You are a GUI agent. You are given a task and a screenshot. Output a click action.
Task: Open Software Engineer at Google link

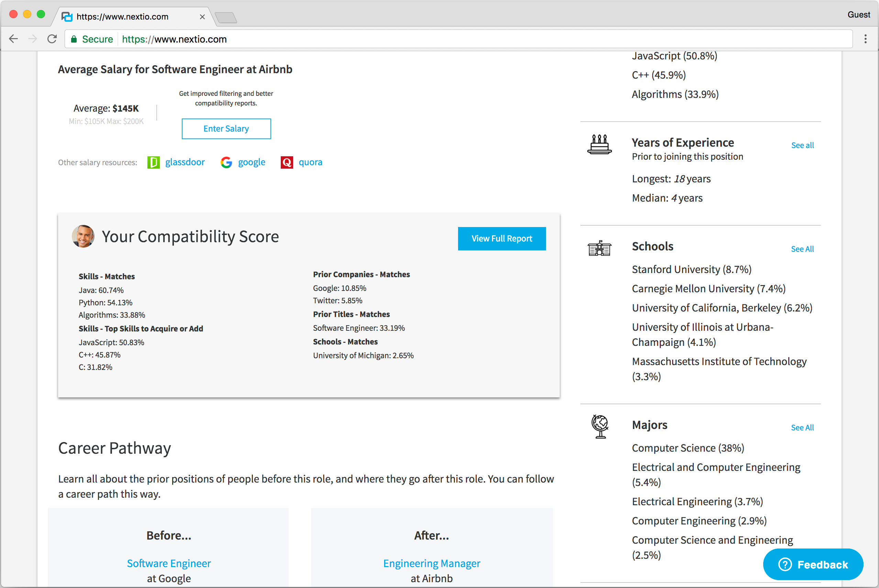coord(169,563)
